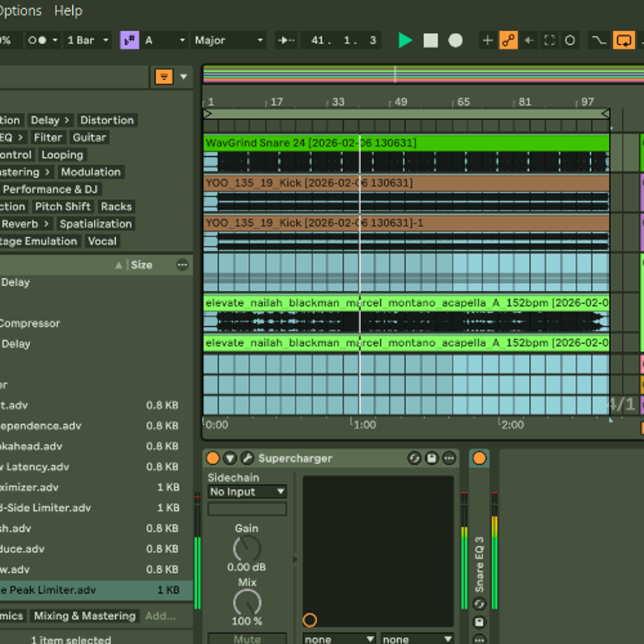The height and width of the screenshot is (644, 644).
Task: Start playback with the green Play button
Action: [x=405, y=40]
